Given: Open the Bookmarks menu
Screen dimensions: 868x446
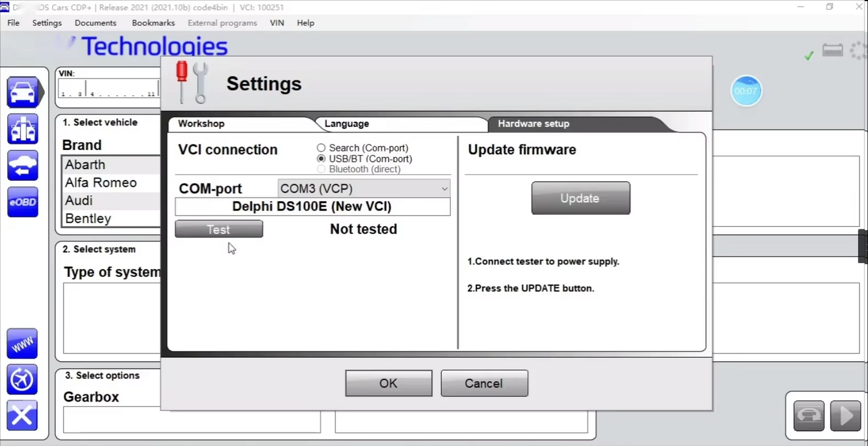Looking at the screenshot, I should (153, 23).
